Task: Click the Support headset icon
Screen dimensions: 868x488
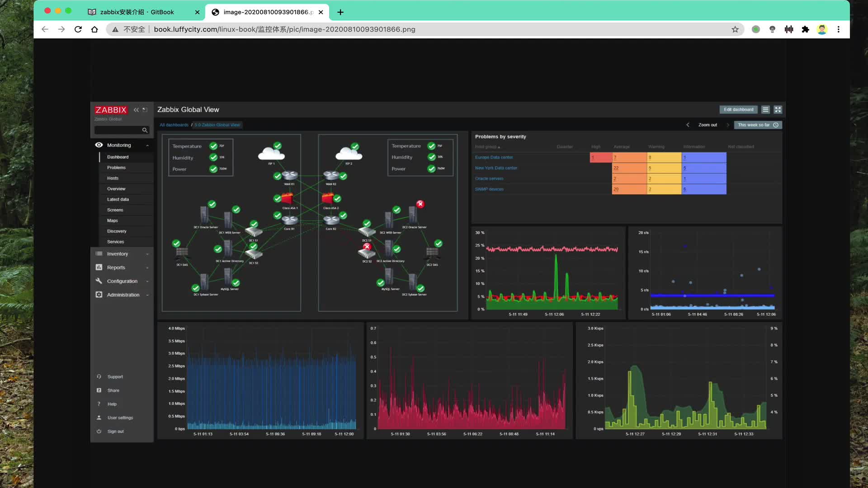Action: point(99,377)
